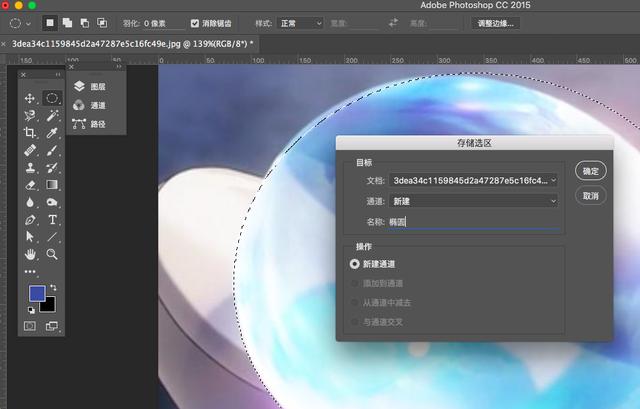Open the Edit Toolbar ellipsis
Screen dimensions: 640x409
tap(30, 271)
